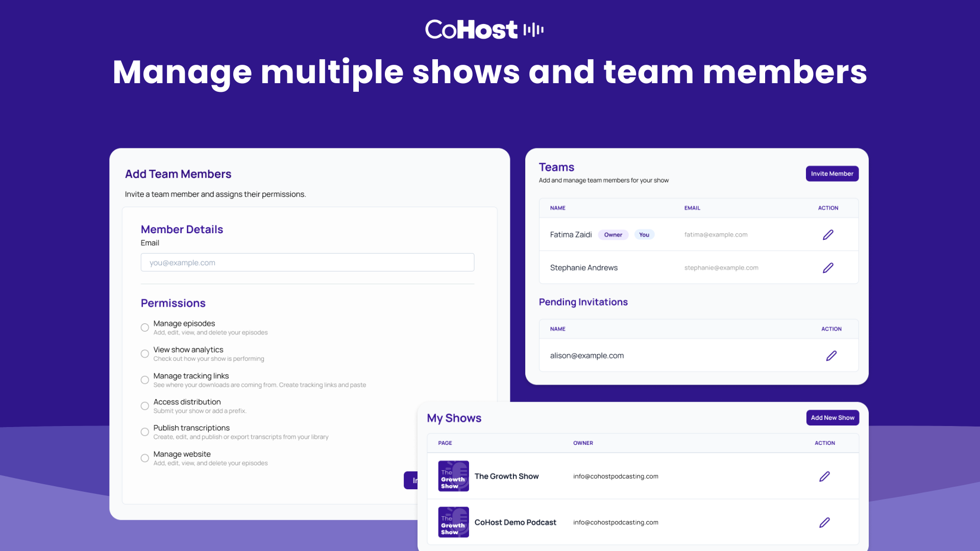980x551 pixels.
Task: Click the member Email input field
Action: coord(307,262)
